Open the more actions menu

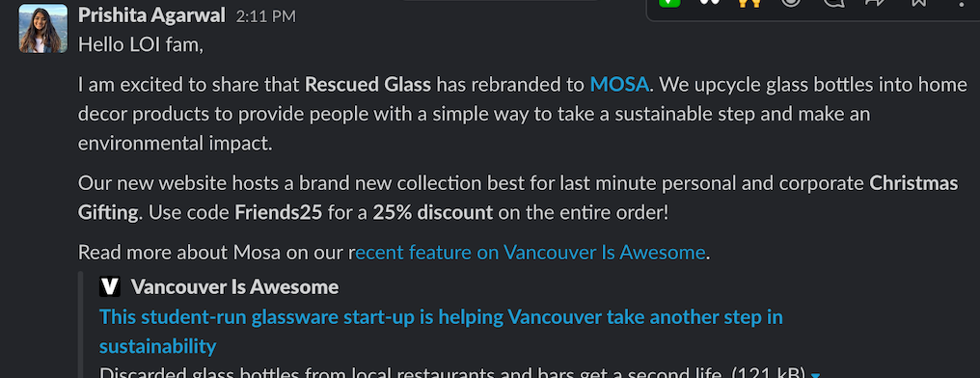[x=961, y=3]
